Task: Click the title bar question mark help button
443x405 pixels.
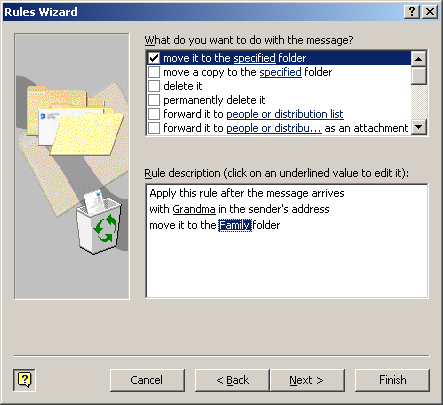Action: [412, 12]
